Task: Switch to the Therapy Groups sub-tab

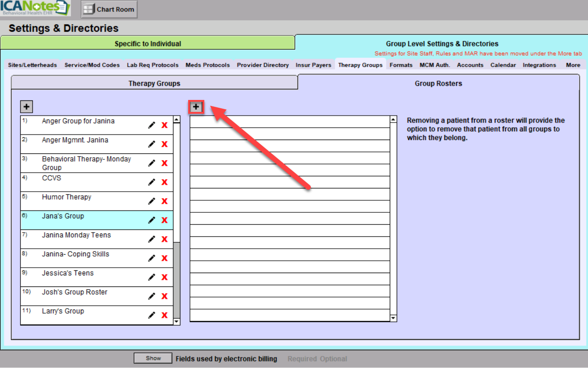Action: (x=154, y=83)
